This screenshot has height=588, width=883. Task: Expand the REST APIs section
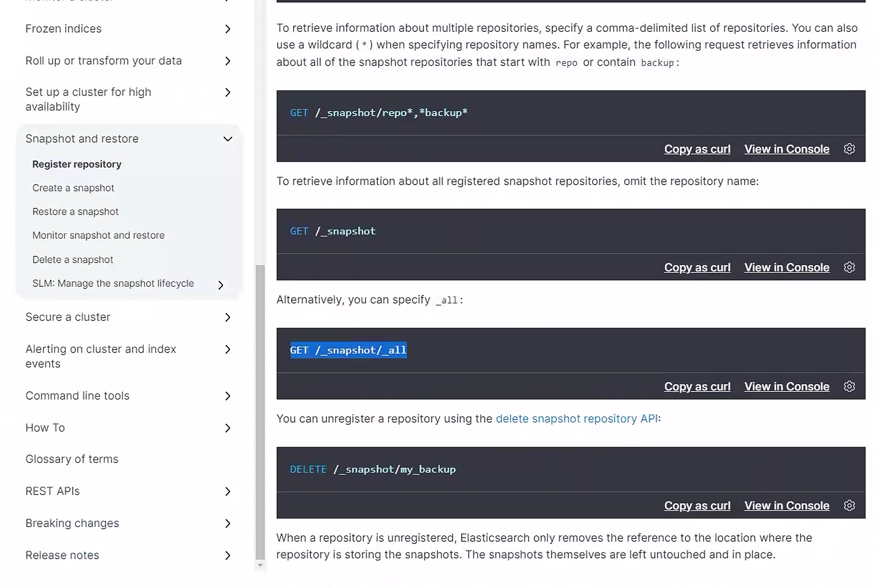coord(227,492)
